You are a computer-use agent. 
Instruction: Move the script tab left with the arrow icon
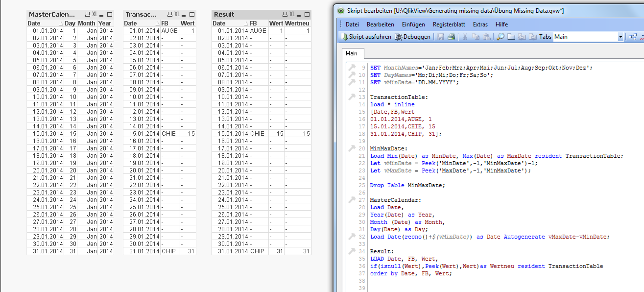522,37
